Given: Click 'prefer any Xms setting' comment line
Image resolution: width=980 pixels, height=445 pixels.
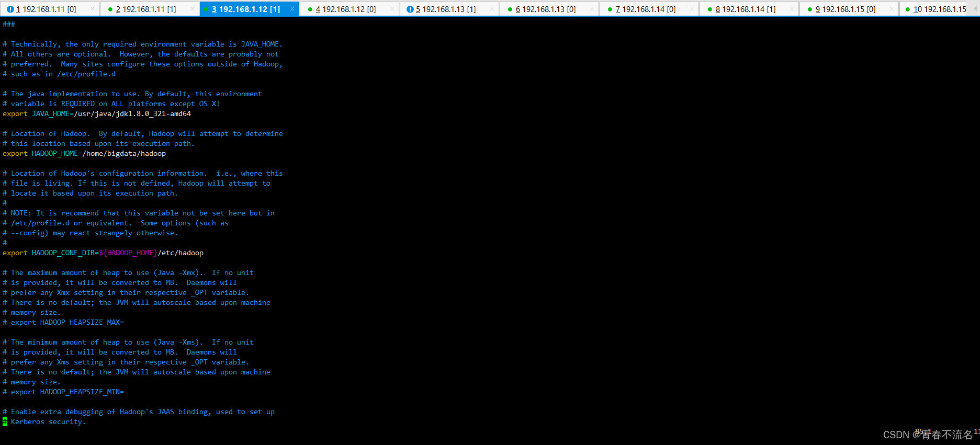Looking at the screenshot, I should coord(126,362).
